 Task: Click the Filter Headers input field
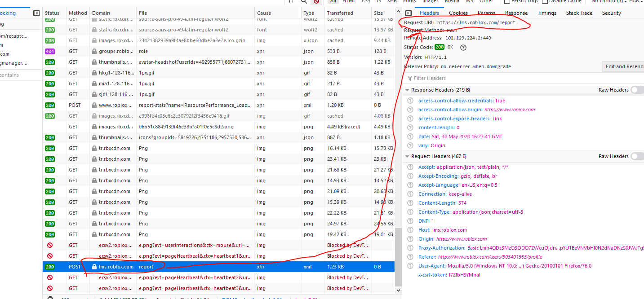pos(494,78)
